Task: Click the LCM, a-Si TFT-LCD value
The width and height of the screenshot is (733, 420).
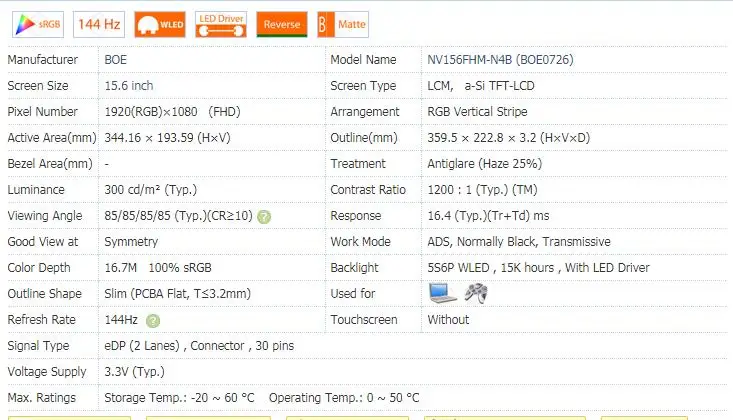Action: [x=481, y=86]
